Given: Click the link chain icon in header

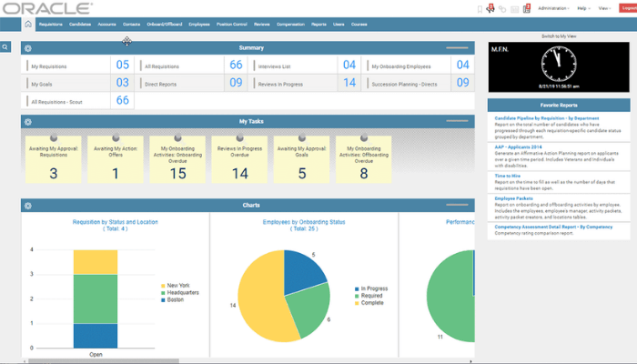Looking at the screenshot, I should (502, 9).
